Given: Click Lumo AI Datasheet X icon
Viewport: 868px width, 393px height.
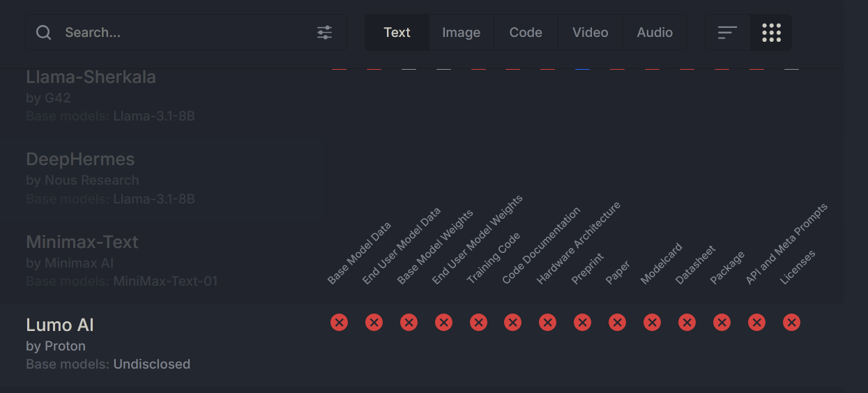Looking at the screenshot, I should coord(687,322).
